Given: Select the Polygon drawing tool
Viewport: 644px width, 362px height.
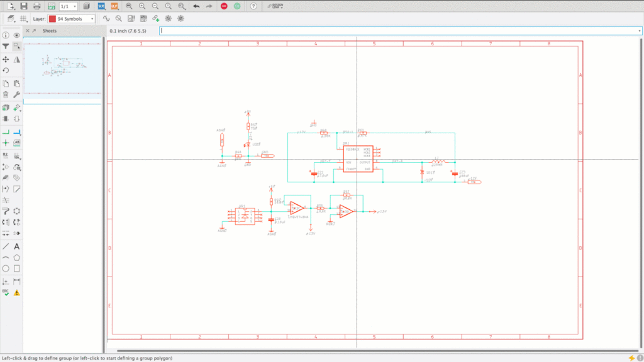Looking at the screenshot, I should [x=17, y=258].
